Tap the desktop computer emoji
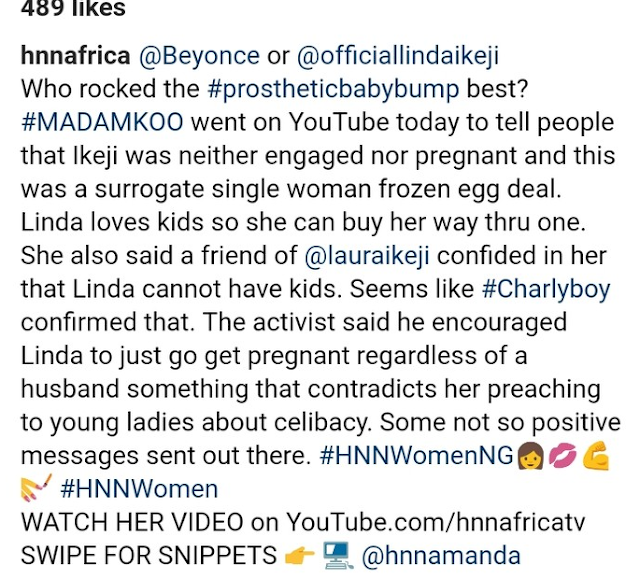This screenshot has height=579, width=640. (x=338, y=555)
